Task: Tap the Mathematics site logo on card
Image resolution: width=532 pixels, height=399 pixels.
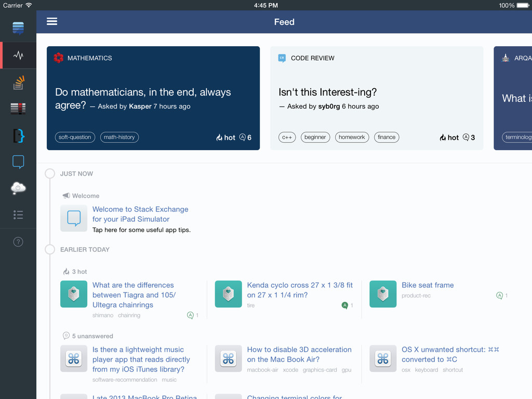Action: 58,58
